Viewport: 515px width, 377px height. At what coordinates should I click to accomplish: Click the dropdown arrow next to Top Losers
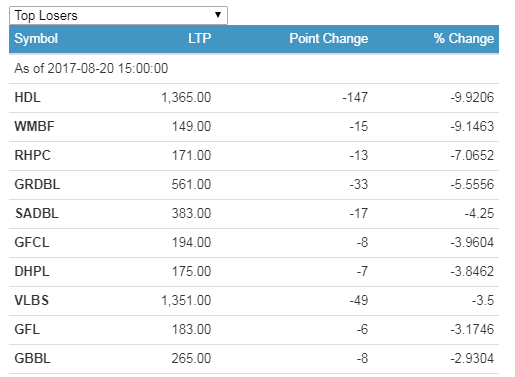point(218,15)
